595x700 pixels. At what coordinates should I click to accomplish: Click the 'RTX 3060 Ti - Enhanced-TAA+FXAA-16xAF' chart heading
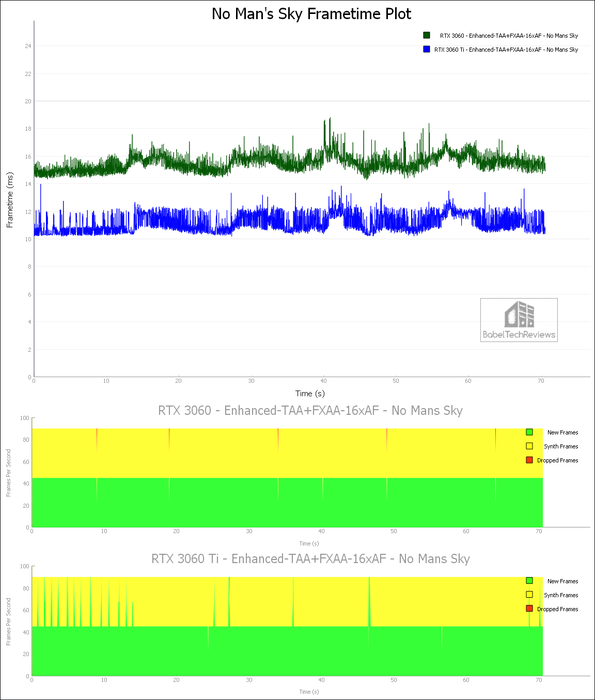click(310, 559)
